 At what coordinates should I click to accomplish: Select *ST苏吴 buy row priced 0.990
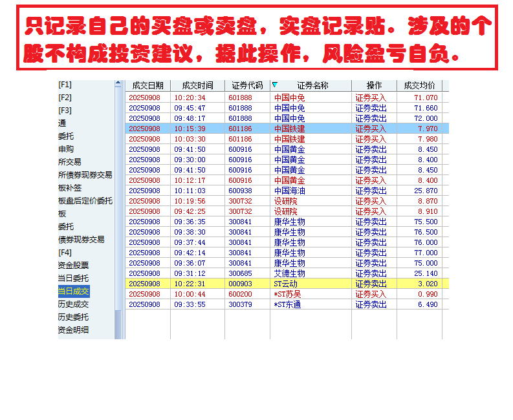pos(287,294)
